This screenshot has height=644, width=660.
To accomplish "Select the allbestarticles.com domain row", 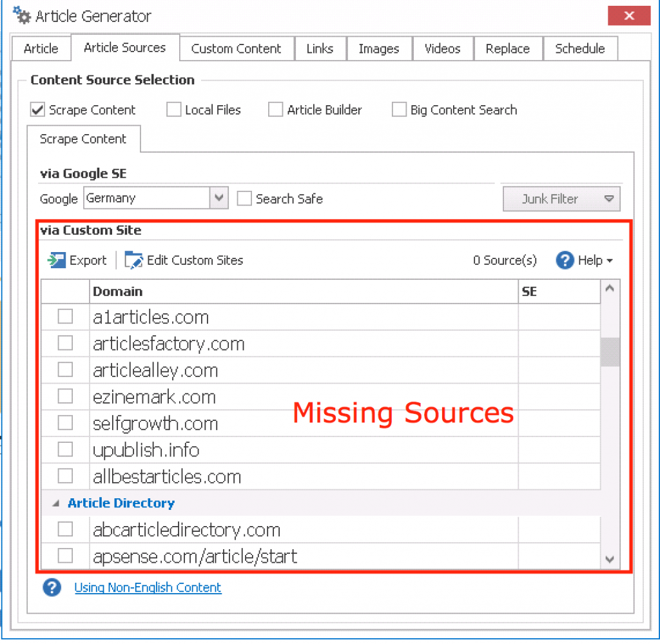I will tap(321, 476).
